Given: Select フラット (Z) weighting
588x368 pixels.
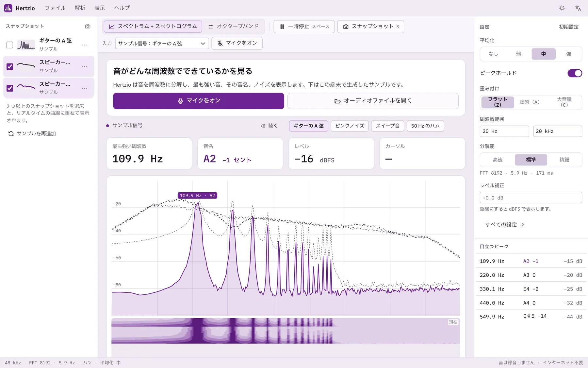Looking at the screenshot, I should click(x=498, y=102).
